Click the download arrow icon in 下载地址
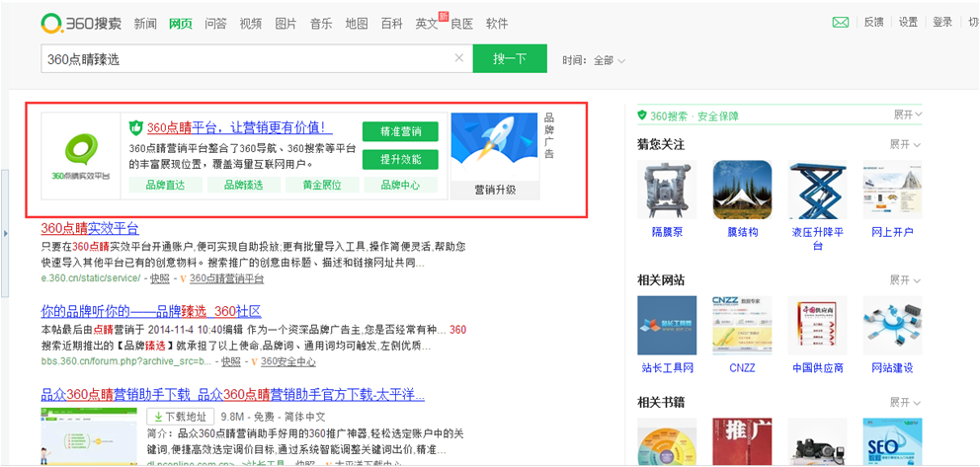The height and width of the screenshot is (467, 980). [x=157, y=417]
